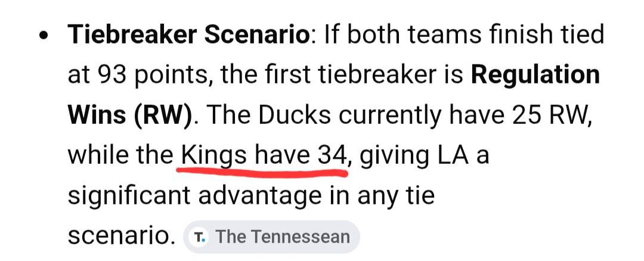Image resolution: width=644 pixels, height=261 pixels.
Task: Click the bullet point marker
Action: (43, 36)
